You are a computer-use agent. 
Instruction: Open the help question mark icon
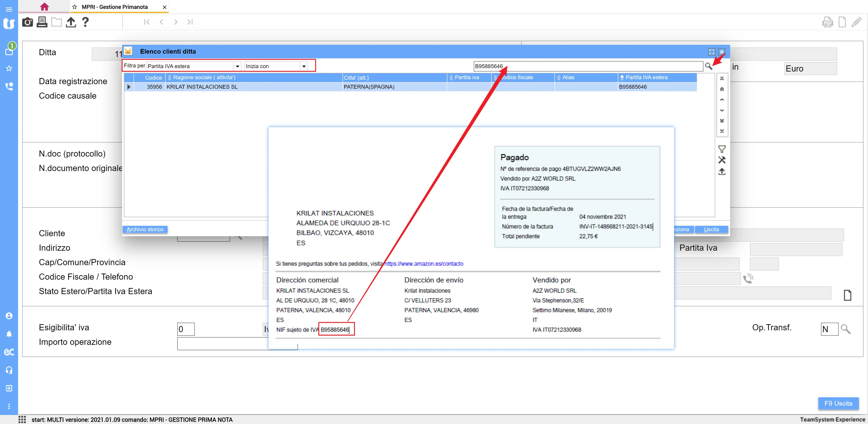(x=85, y=22)
